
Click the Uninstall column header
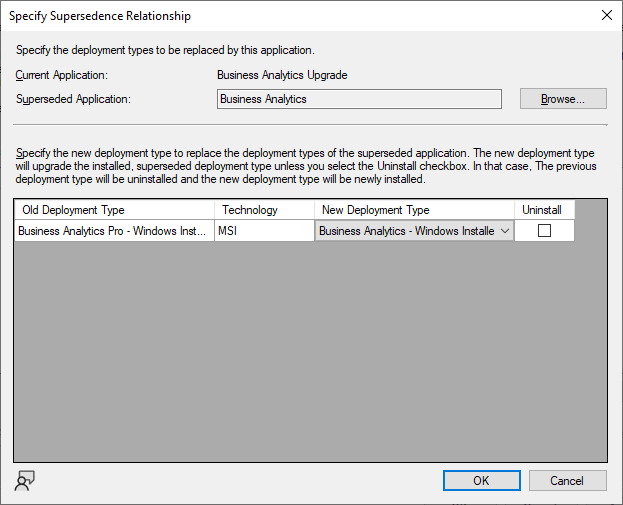click(544, 210)
